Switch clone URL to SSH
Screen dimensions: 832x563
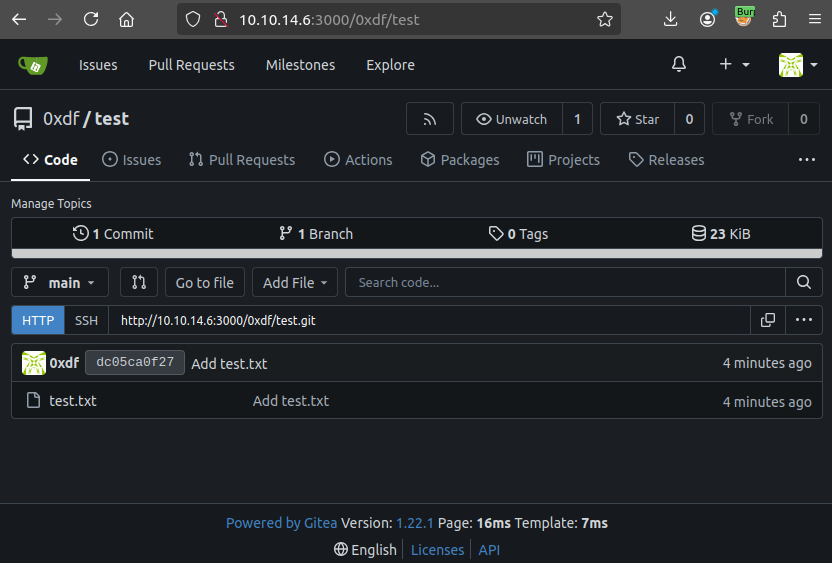(87, 320)
